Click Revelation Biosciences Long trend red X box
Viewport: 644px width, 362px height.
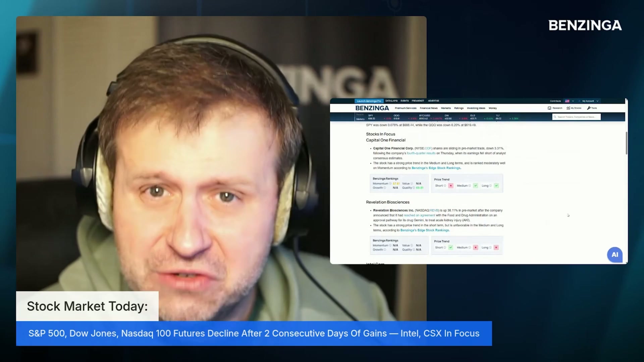coord(496,247)
